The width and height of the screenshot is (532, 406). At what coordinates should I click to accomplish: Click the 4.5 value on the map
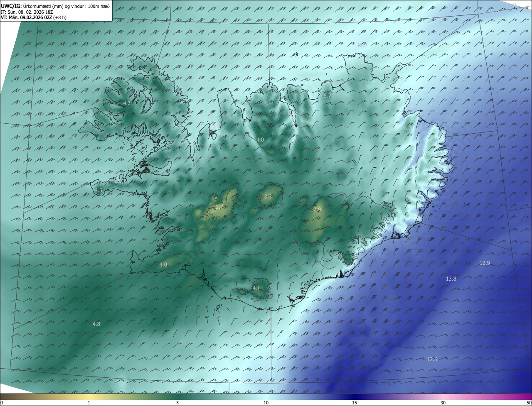click(x=99, y=191)
